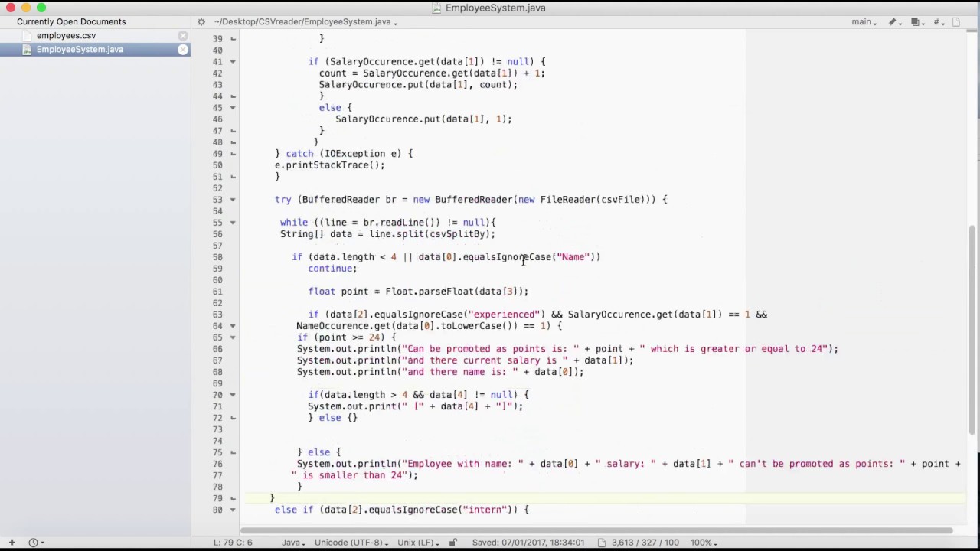Image resolution: width=980 pixels, height=551 pixels.
Task: Click the macOS yellow minimize window button
Action: 26,8
